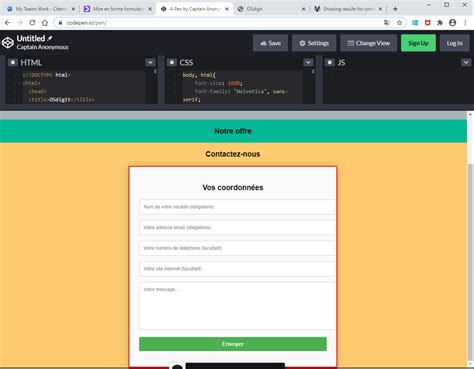The image size is (474, 369).
Task: Open the extensions puzzle icon
Action: pyautogui.click(x=440, y=23)
